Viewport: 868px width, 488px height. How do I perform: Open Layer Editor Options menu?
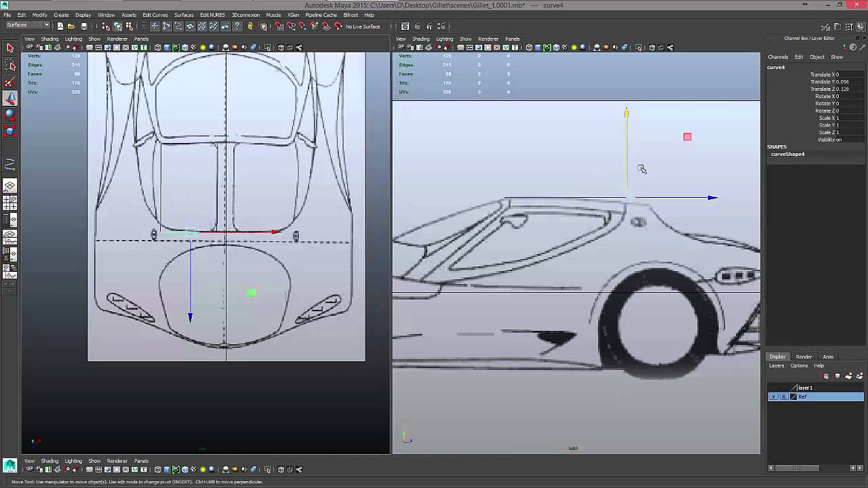(799, 365)
